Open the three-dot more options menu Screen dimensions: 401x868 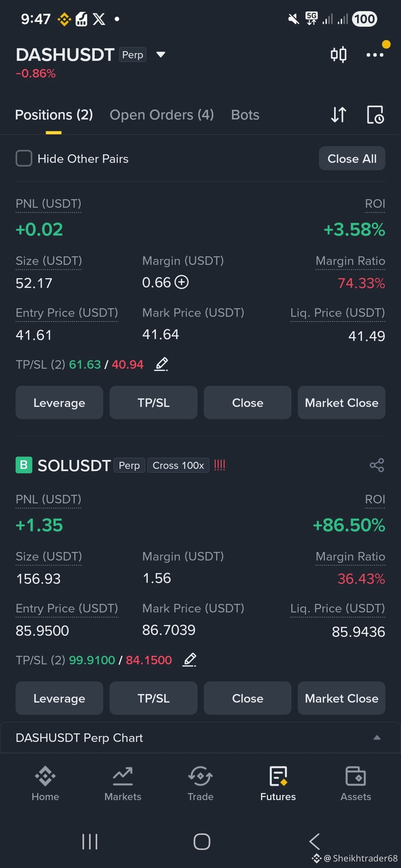(375, 55)
